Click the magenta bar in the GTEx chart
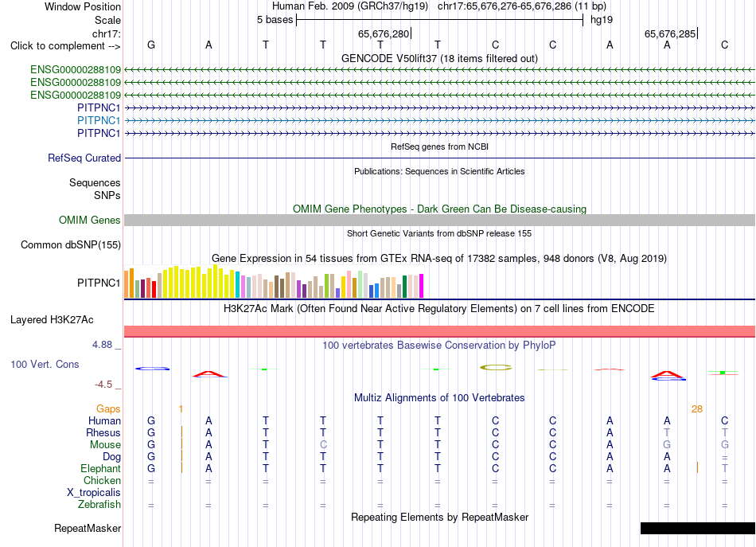 coord(422,286)
